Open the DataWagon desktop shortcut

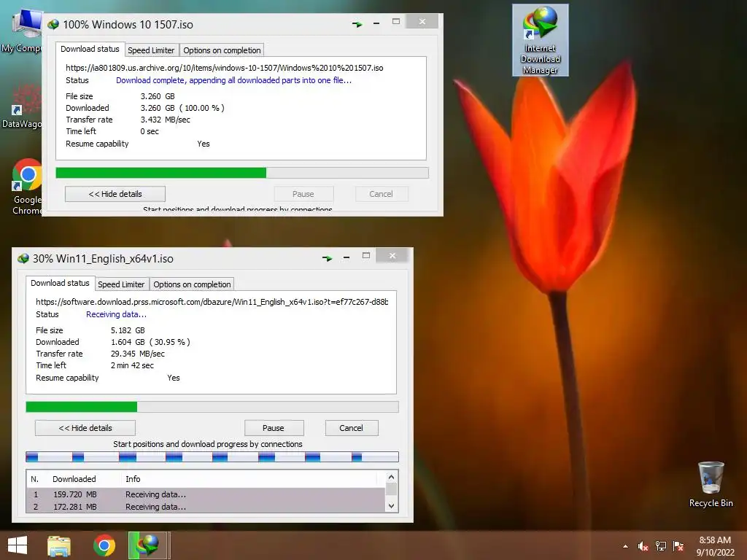22,107
